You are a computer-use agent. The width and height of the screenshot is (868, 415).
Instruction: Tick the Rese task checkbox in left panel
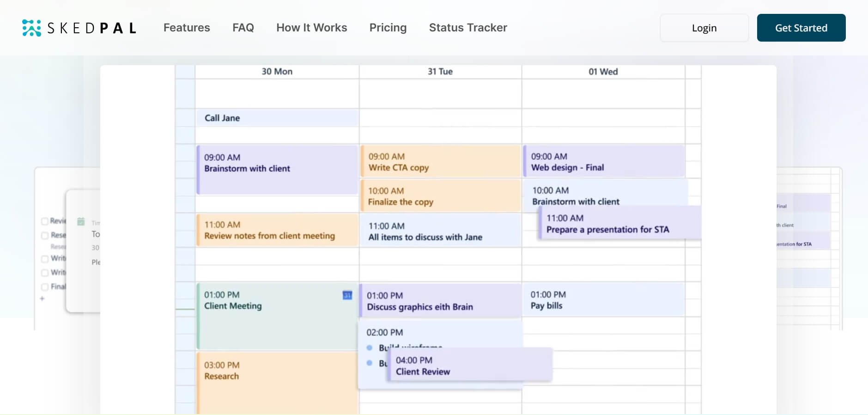pos(45,235)
